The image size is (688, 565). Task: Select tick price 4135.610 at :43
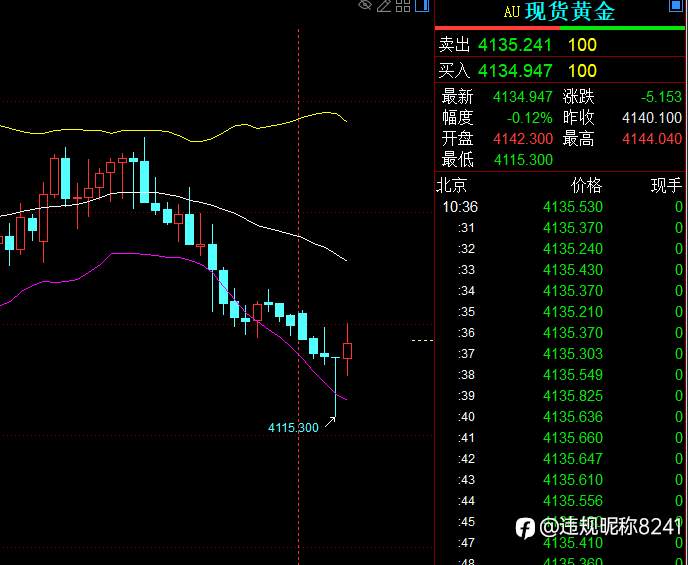point(573,479)
